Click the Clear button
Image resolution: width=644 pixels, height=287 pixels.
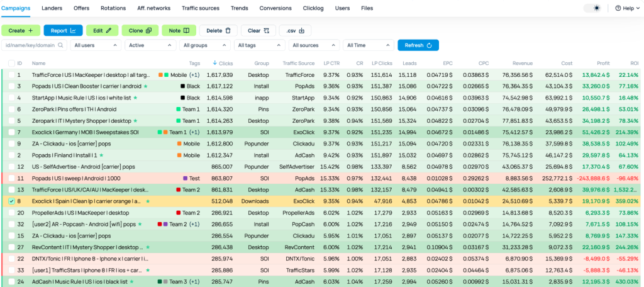click(258, 30)
